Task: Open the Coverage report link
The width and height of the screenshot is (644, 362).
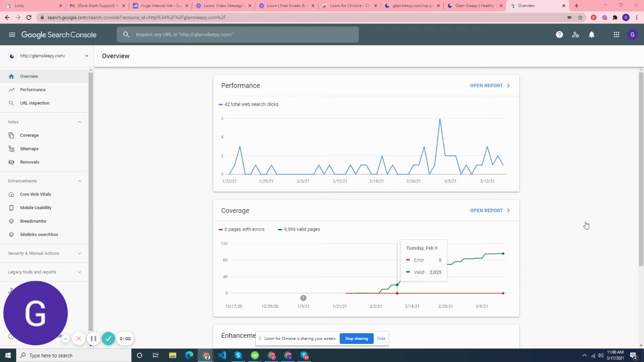Action: (x=490, y=211)
